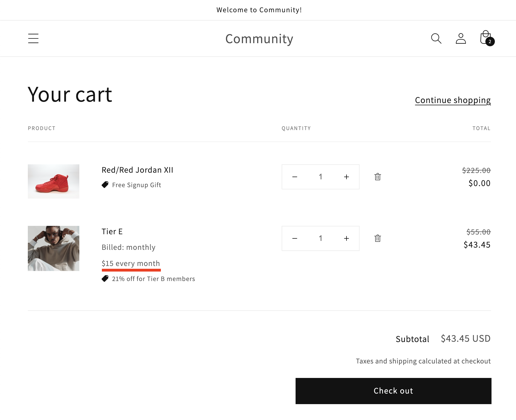Click the red sneaker product thumbnail
The width and height of the screenshot is (516, 420).
(x=53, y=181)
